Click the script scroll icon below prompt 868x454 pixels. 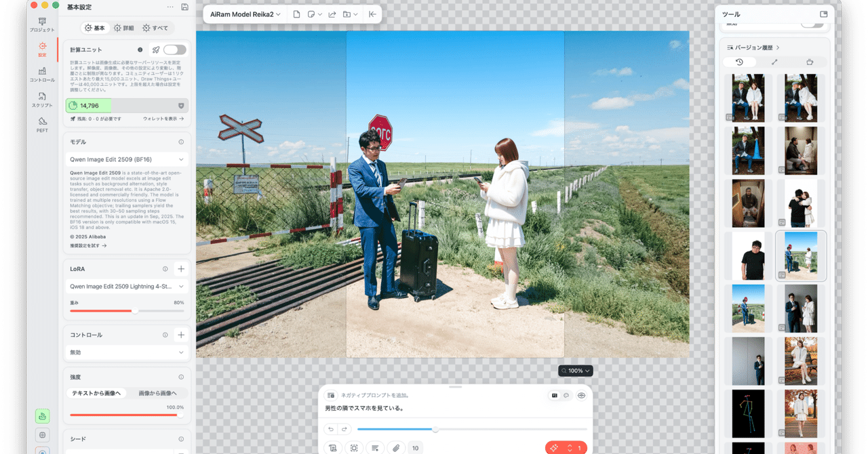coord(332,448)
